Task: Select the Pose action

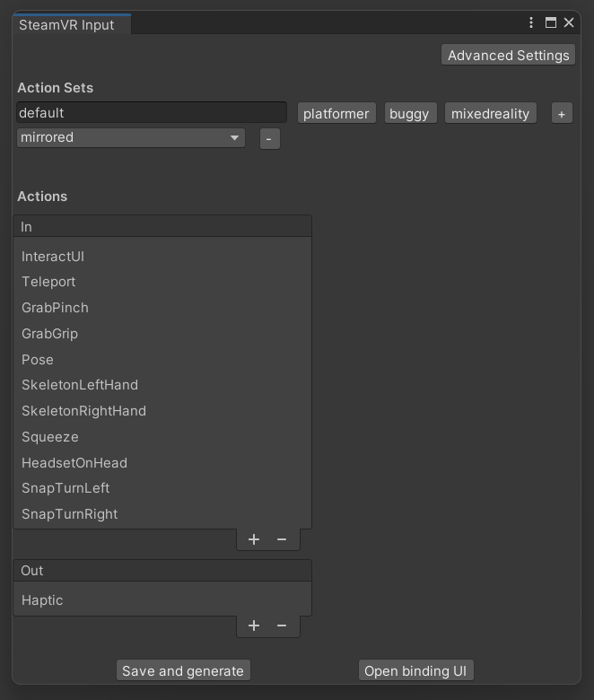Action: [162, 359]
